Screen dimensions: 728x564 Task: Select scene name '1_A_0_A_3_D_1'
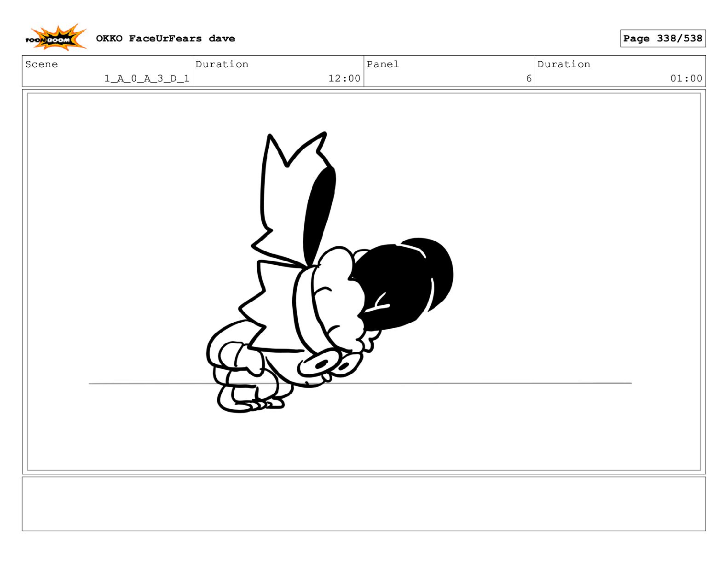tap(147, 78)
